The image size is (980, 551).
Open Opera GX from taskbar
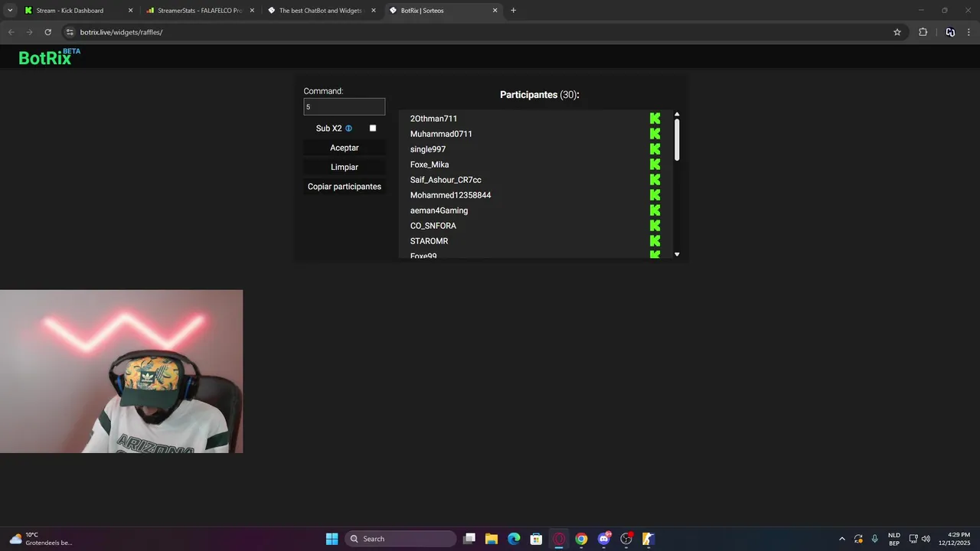(x=559, y=539)
